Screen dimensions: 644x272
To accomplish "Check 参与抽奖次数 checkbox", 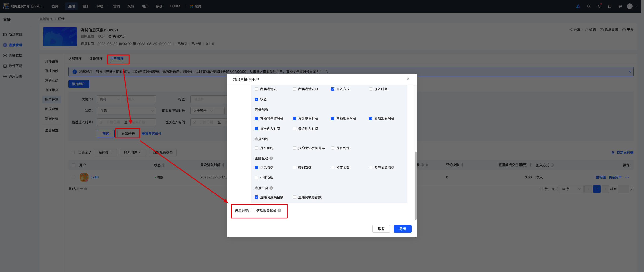I will tap(371, 167).
